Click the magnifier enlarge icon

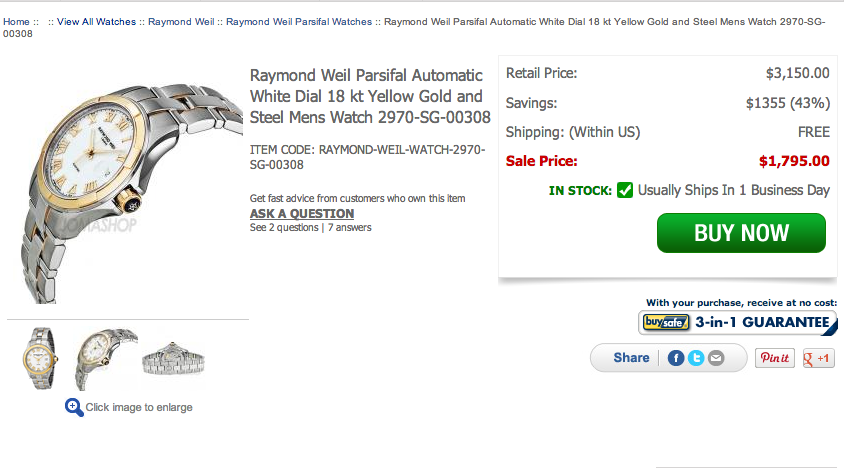coord(74,407)
